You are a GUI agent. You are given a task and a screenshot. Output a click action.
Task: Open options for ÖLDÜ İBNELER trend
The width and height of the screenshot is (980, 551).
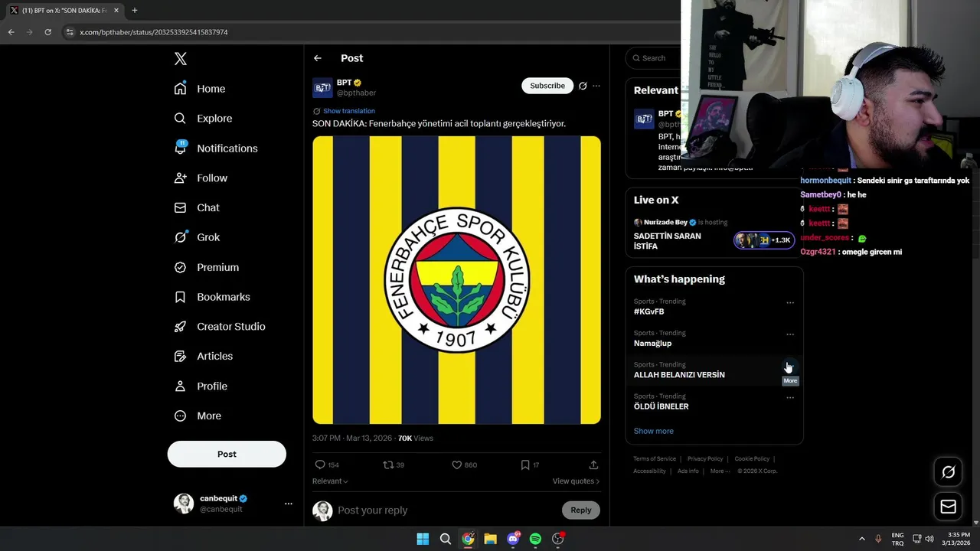pos(790,398)
